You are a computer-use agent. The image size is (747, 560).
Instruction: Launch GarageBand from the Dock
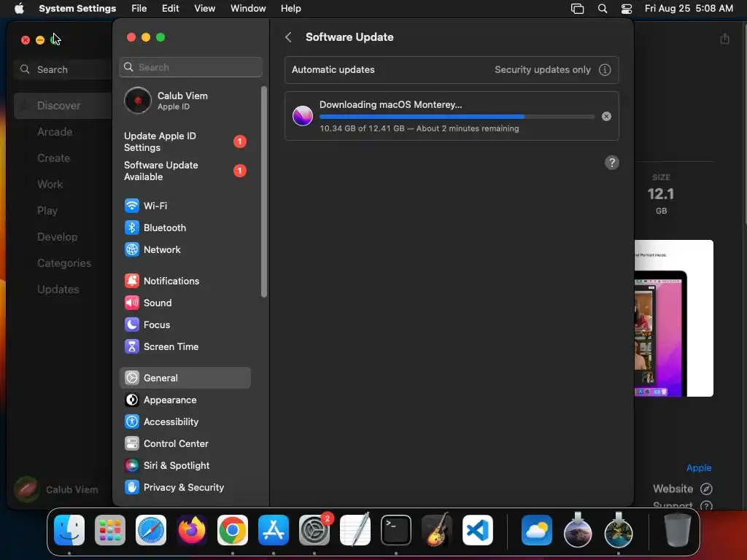pos(436,530)
